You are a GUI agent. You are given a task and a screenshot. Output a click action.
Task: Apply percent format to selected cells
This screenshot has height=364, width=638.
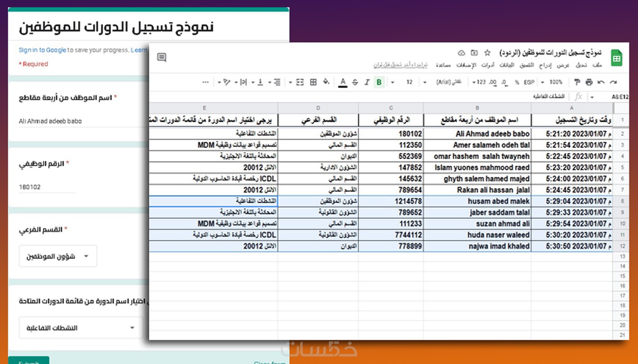517,82
